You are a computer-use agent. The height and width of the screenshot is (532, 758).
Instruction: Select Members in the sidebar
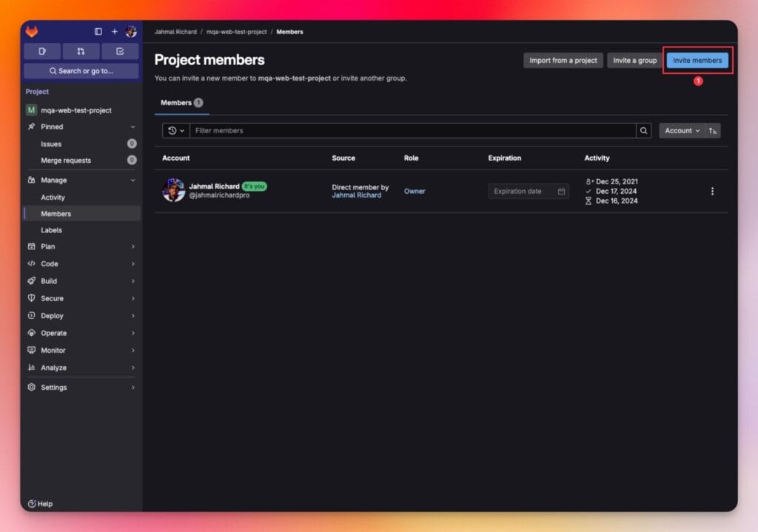81,214
